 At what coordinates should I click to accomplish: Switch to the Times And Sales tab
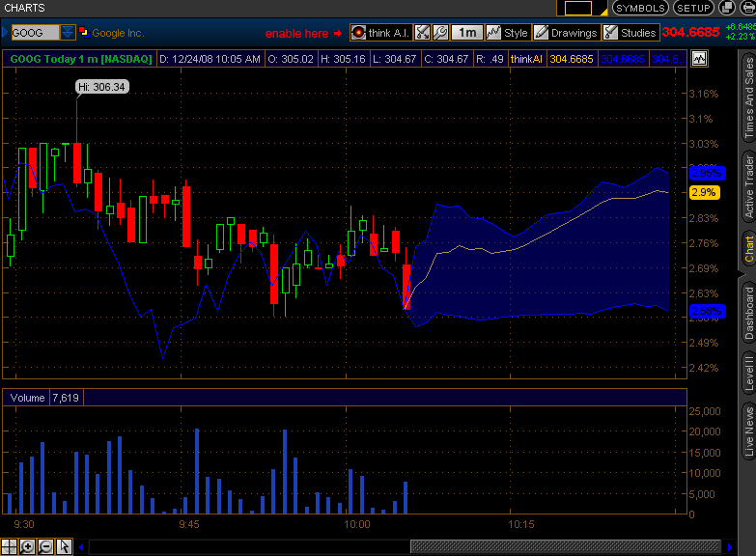point(748,97)
